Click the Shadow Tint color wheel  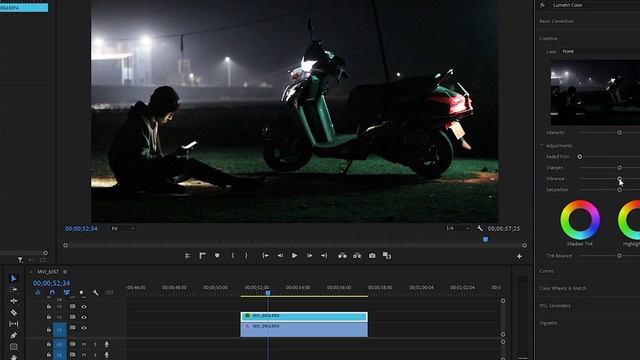pos(580,220)
